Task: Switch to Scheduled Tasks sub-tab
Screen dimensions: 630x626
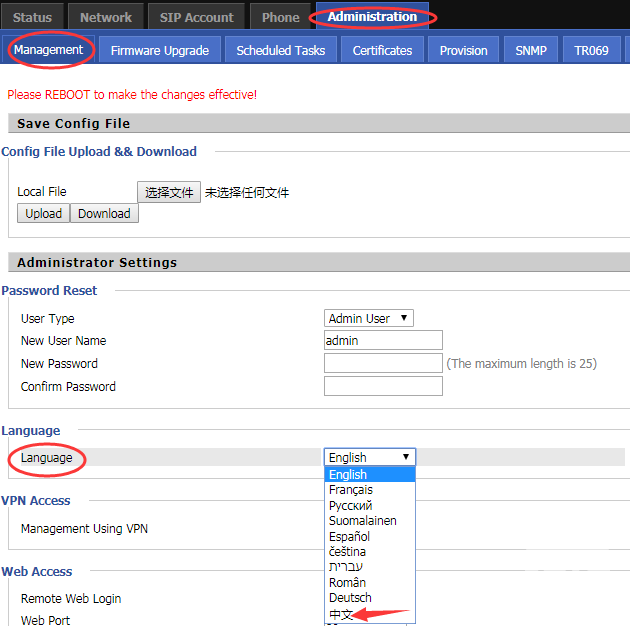Action: pos(280,50)
